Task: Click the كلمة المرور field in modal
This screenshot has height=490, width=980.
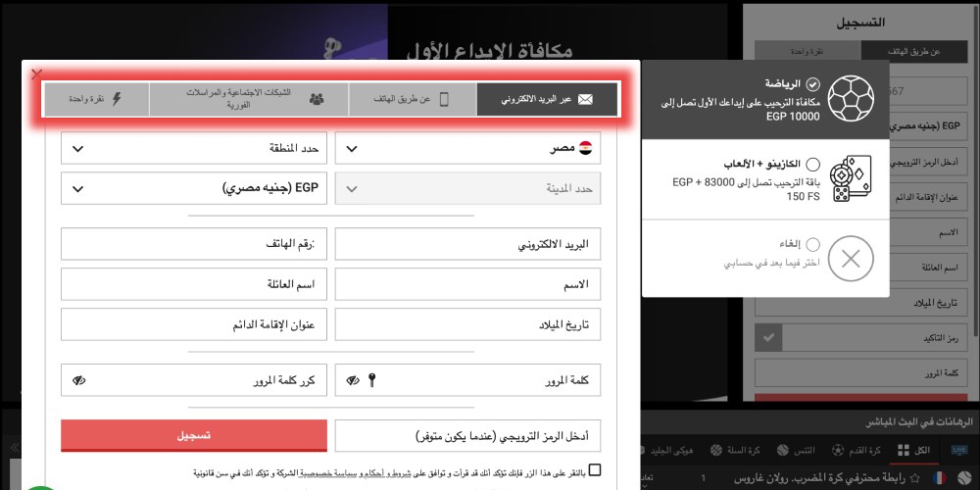Action: click(x=467, y=380)
